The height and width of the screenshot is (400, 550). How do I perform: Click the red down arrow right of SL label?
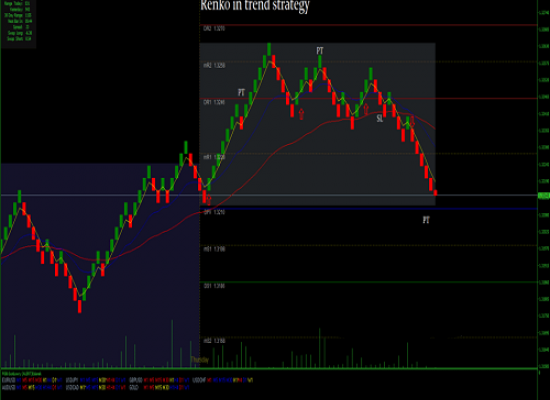pos(412,121)
